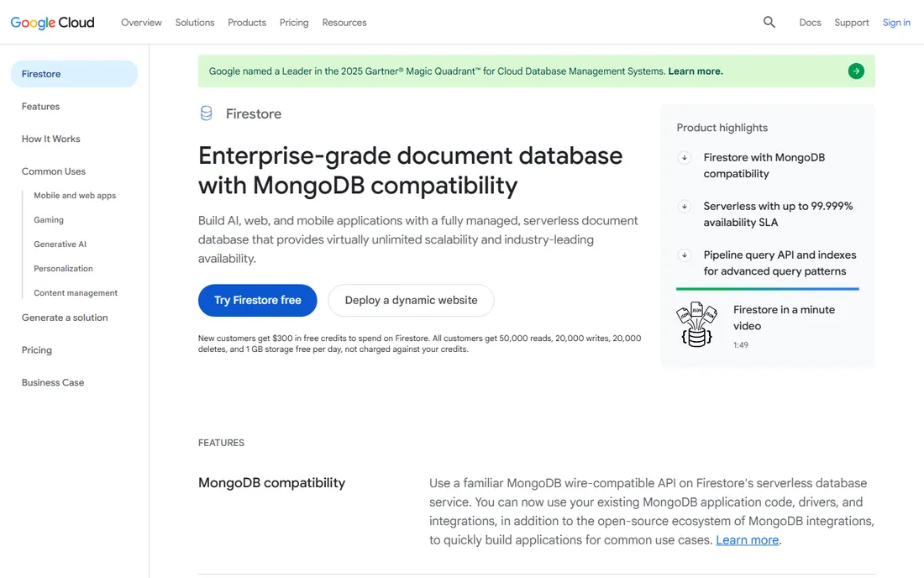Click arrow icon beside Firestore with MongoDB compatibility
The height and width of the screenshot is (578, 924).
[684, 157]
